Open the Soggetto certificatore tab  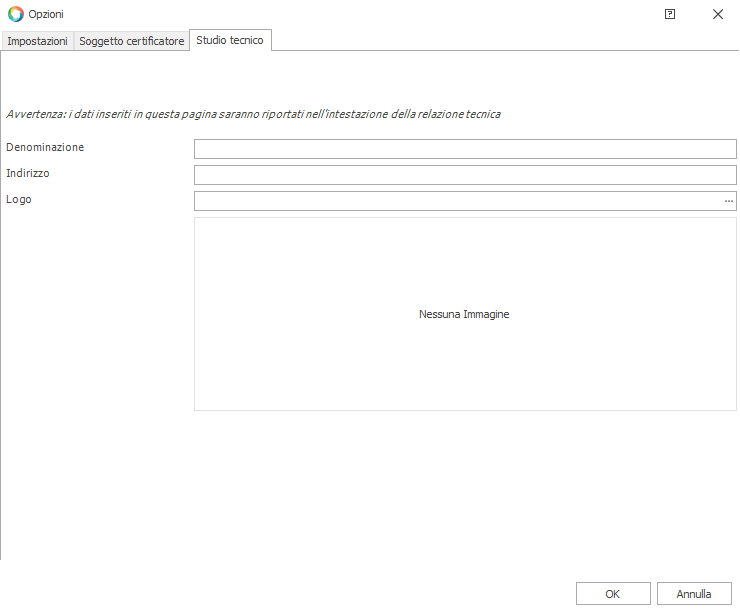(x=132, y=41)
